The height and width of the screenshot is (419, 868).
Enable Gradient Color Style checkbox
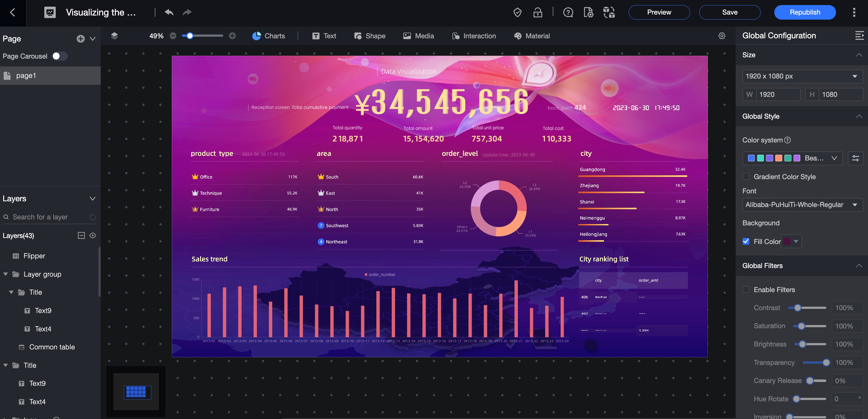click(x=746, y=177)
